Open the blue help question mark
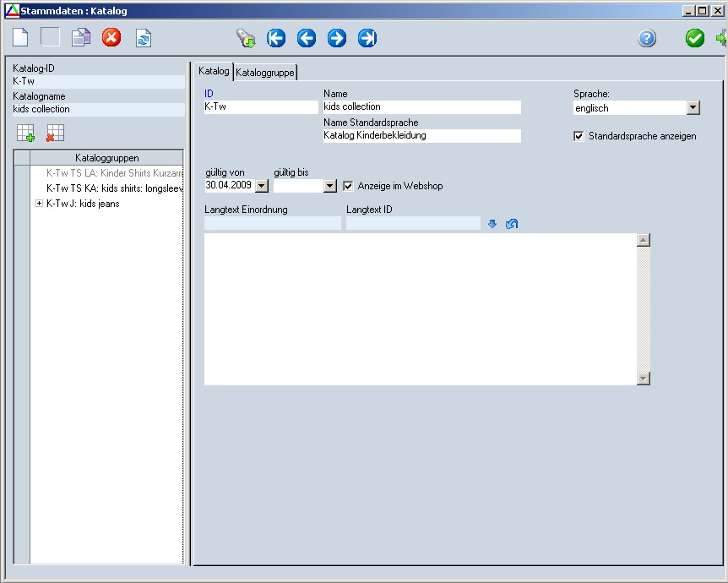728x583 pixels. click(647, 38)
